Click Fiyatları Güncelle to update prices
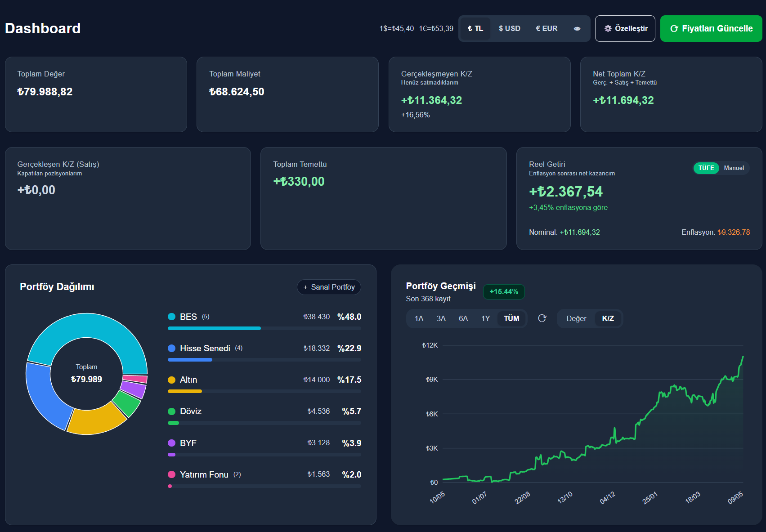766x532 pixels. 711,29
